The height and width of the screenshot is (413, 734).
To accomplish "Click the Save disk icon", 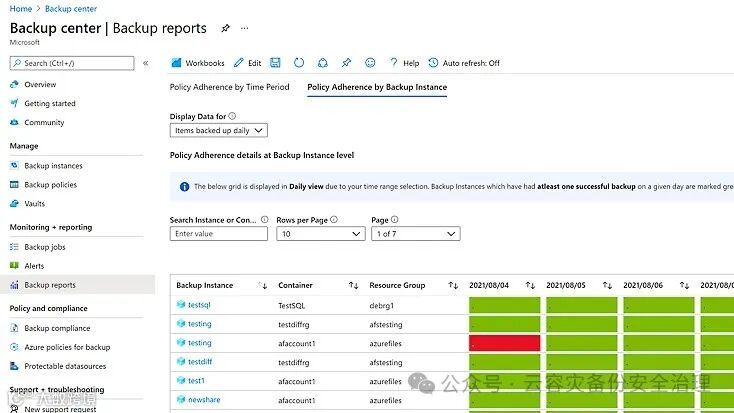I will point(275,63).
